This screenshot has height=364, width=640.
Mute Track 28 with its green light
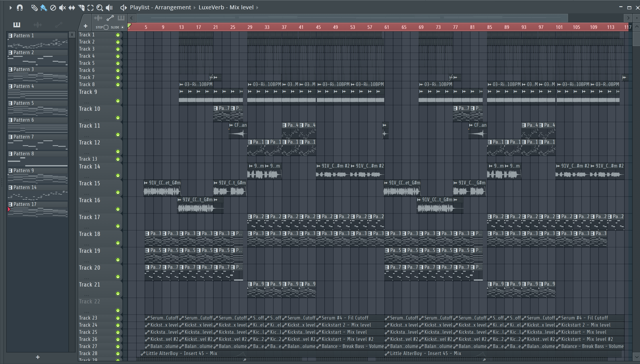tap(118, 354)
